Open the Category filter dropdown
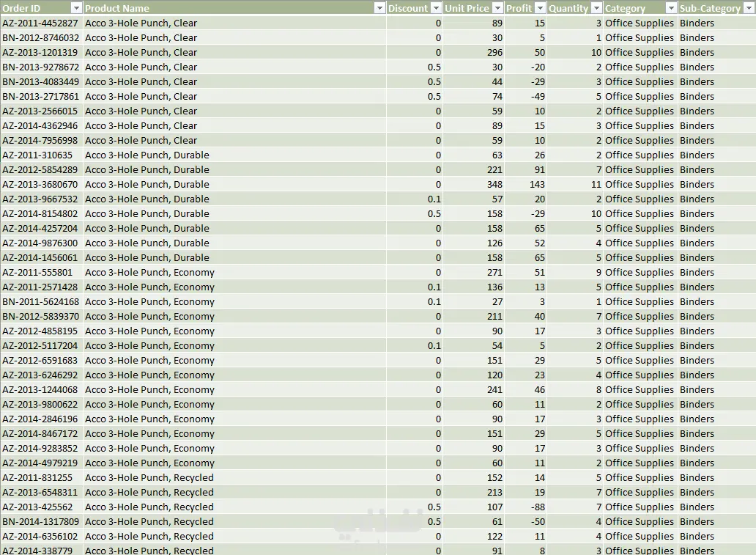The width and height of the screenshot is (756, 555). 671,8
